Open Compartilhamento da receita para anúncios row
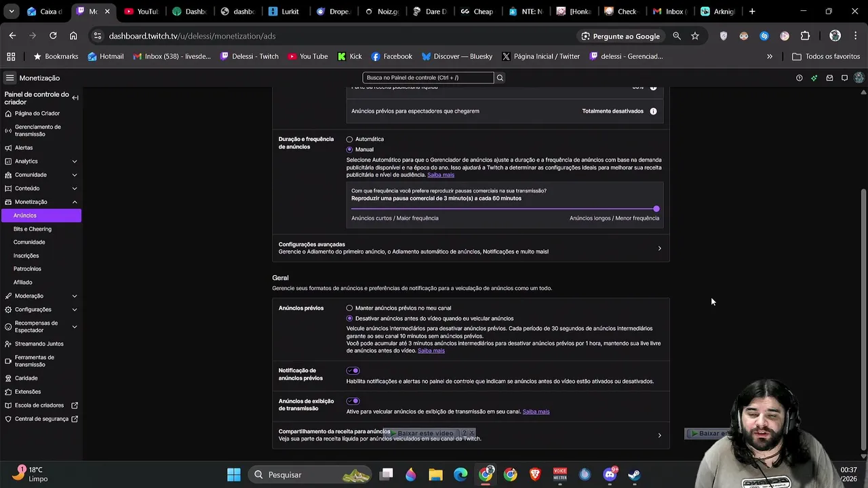The image size is (868, 488). pyautogui.click(x=471, y=435)
